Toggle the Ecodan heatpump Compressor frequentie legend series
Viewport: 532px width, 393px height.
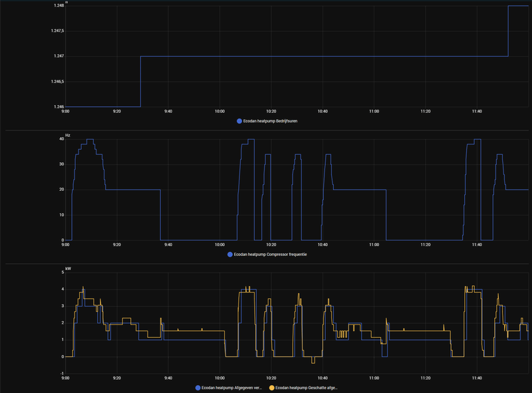pyautogui.click(x=267, y=255)
